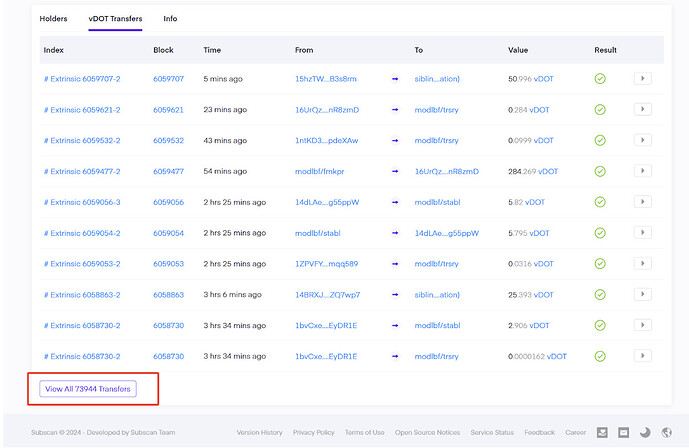Click success check icon for Extrinsic 6059477-2

tap(600, 171)
